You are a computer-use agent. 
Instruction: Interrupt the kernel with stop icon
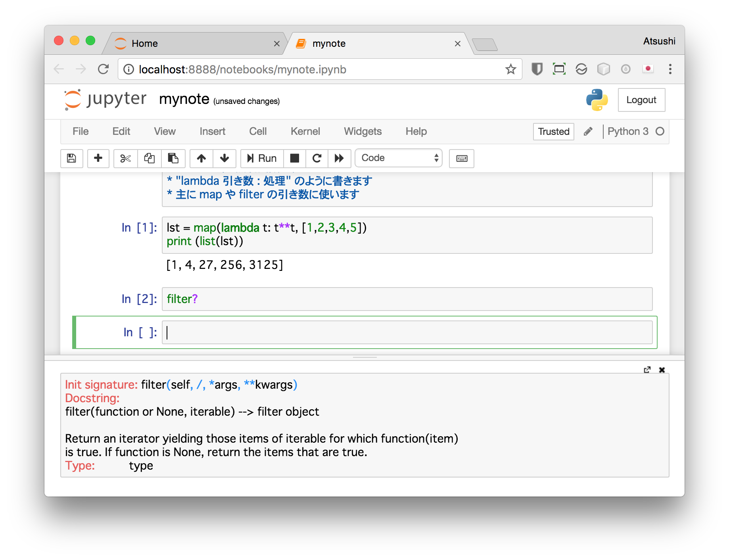pyautogui.click(x=294, y=158)
